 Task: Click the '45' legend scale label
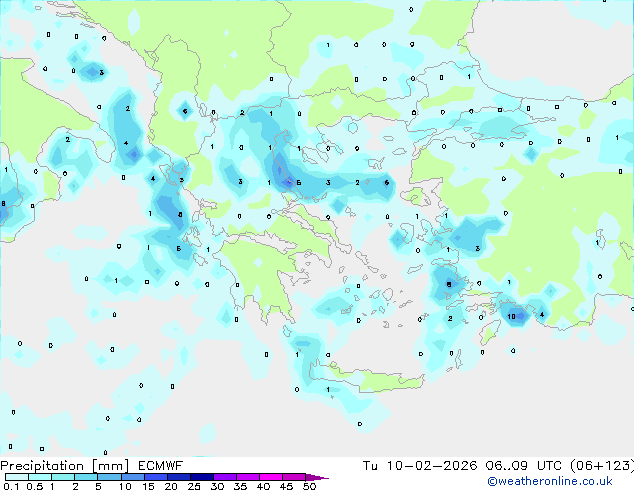(286, 486)
